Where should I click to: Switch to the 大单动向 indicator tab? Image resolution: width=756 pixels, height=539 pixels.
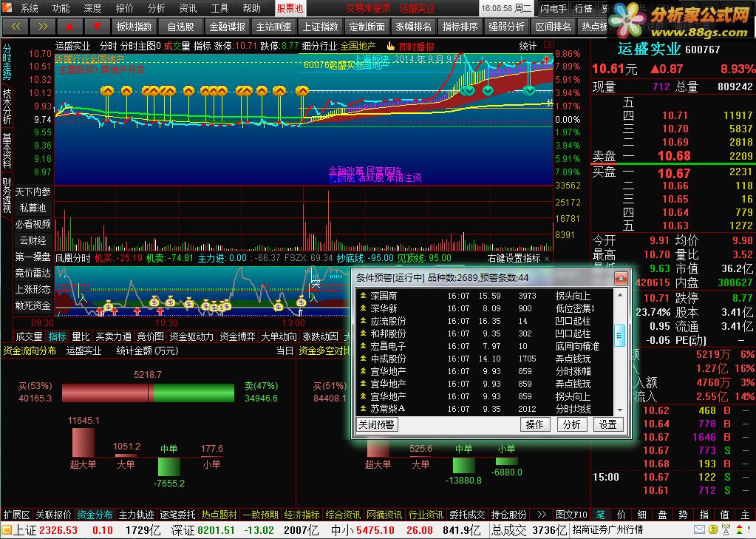coord(279,336)
